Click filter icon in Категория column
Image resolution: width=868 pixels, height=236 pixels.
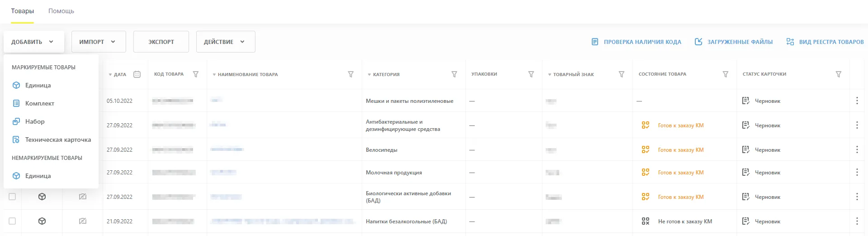point(454,74)
